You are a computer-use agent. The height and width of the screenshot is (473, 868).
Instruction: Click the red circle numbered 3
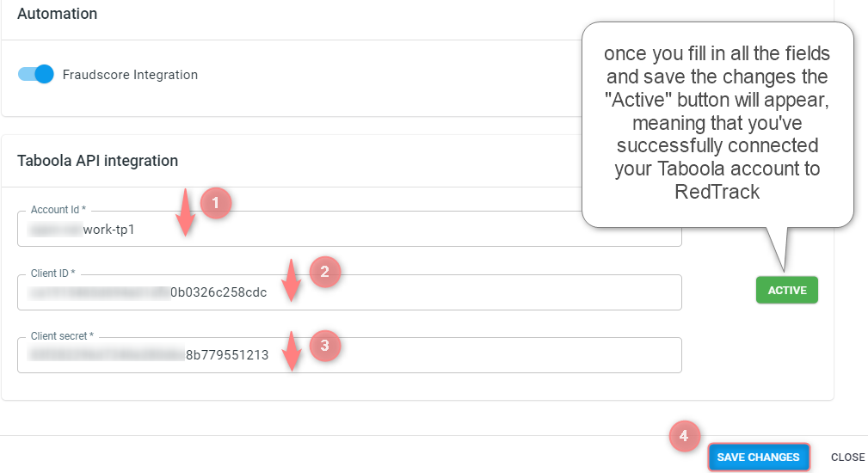click(324, 346)
